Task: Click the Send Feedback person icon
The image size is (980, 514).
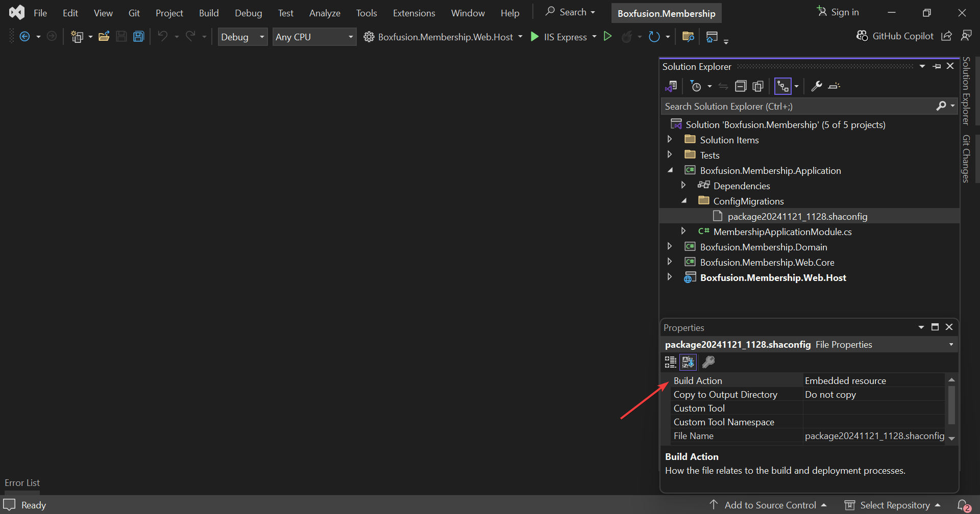Action: pyautogui.click(x=966, y=36)
